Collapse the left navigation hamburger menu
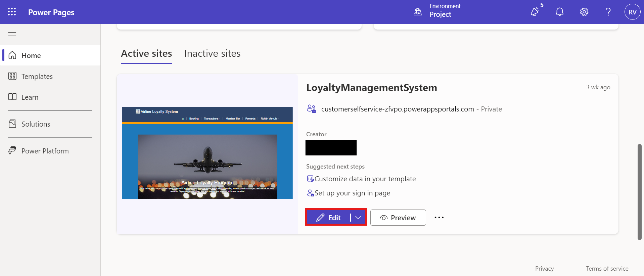Viewport: 644px width, 276px height. pos(12,34)
